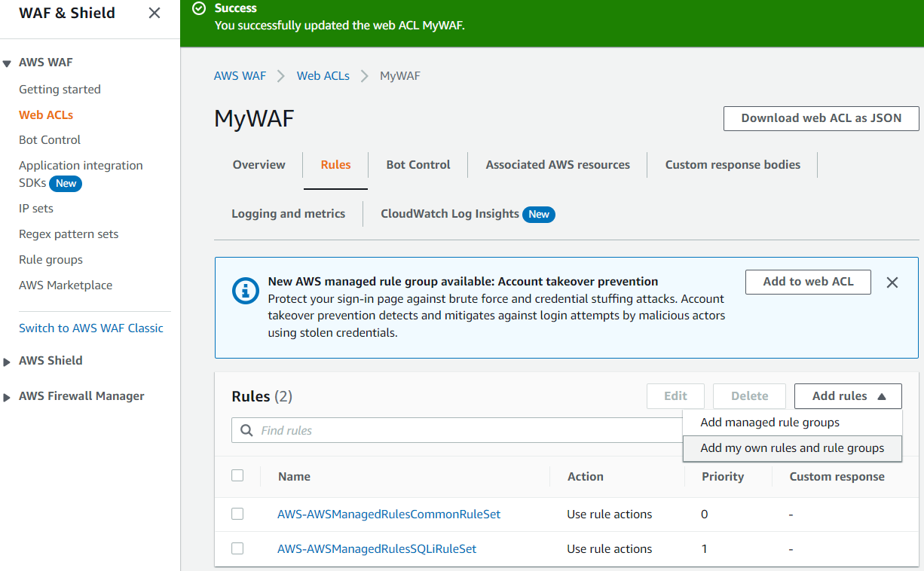Click the Custom response column header
Viewport: 924px width, 571px height.
coord(837,477)
